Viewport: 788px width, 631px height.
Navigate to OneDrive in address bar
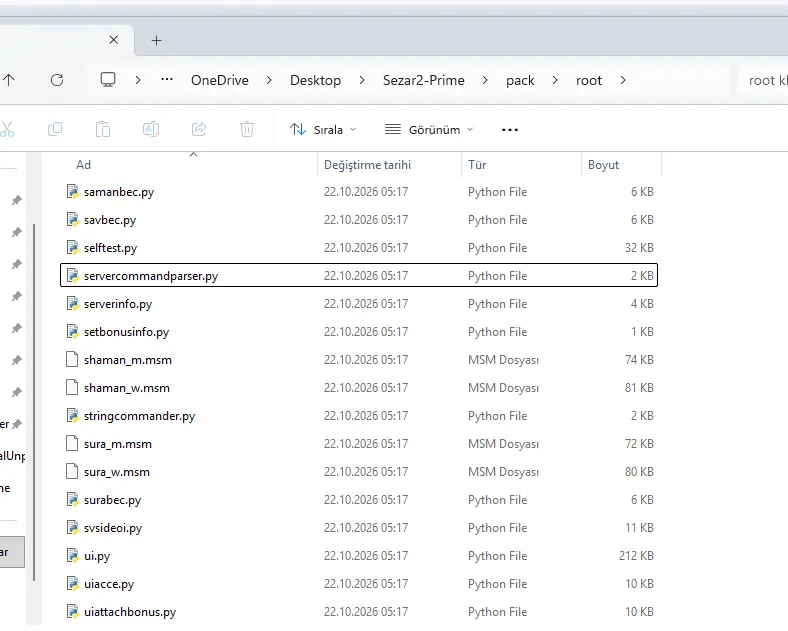(x=220, y=80)
